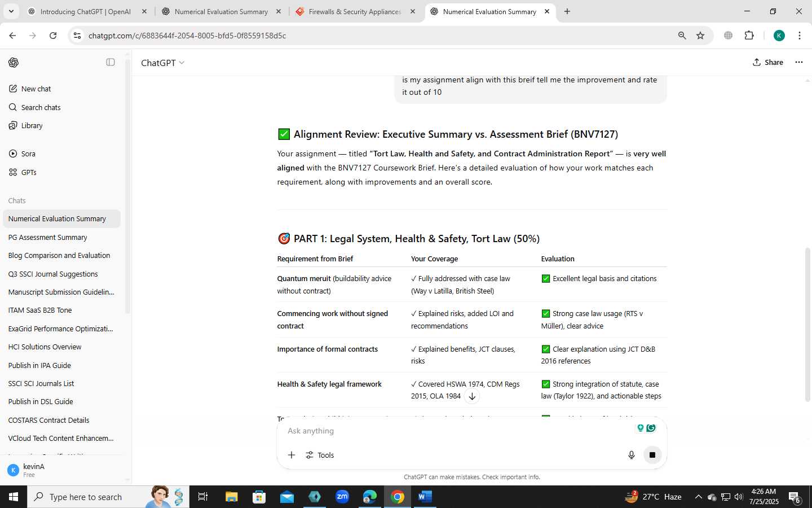The width and height of the screenshot is (812, 508).
Task: Click the page vertical scrollbar
Action: coord(807,324)
